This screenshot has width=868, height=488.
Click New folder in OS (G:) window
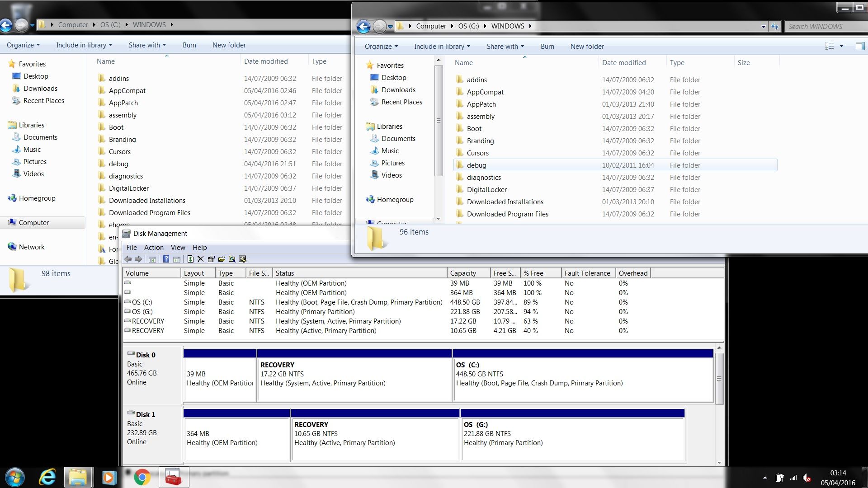(x=587, y=46)
